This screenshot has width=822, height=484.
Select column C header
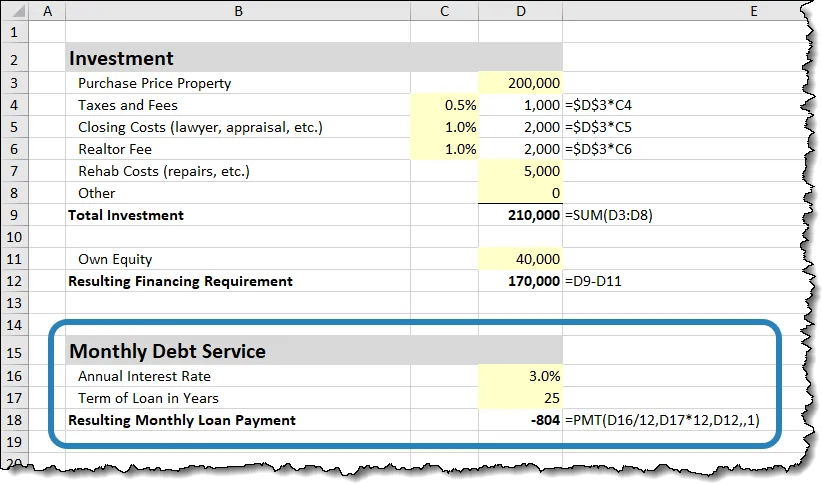445,10
